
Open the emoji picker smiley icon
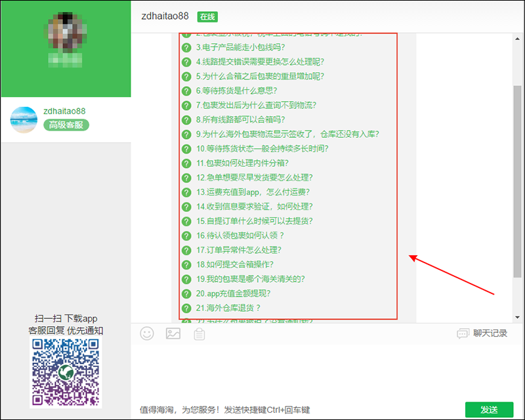pyautogui.click(x=147, y=333)
